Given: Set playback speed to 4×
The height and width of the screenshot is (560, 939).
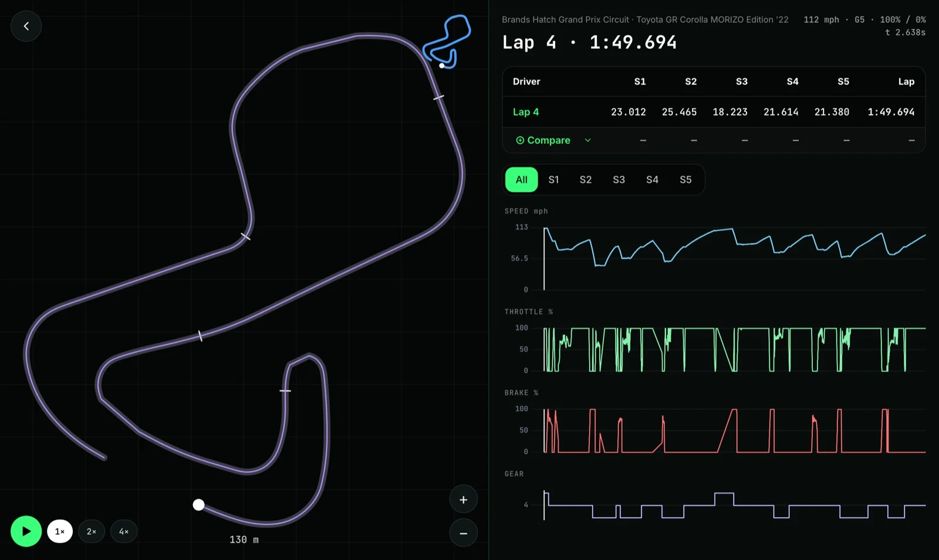Looking at the screenshot, I should point(124,531).
